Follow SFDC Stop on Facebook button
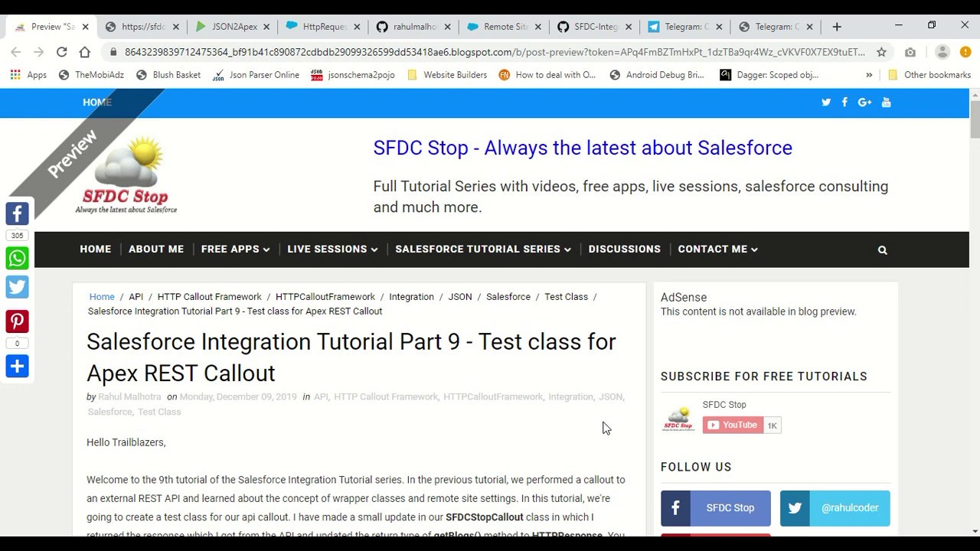Image resolution: width=980 pixels, height=551 pixels. tap(716, 508)
